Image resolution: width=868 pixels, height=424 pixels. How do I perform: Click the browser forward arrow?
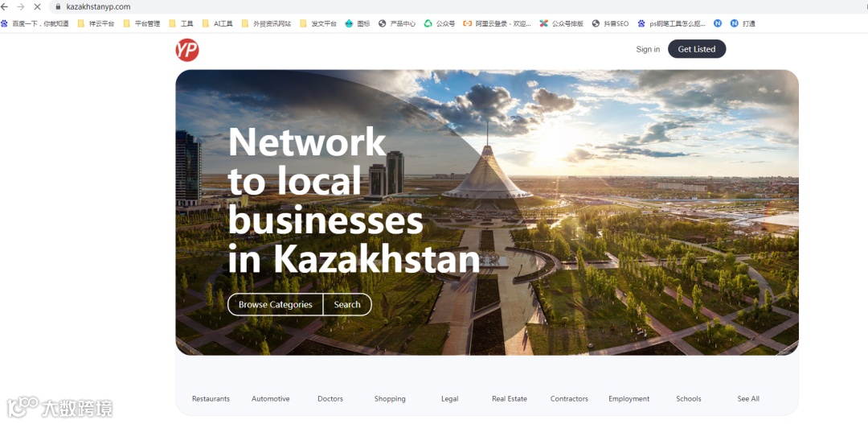click(x=21, y=6)
